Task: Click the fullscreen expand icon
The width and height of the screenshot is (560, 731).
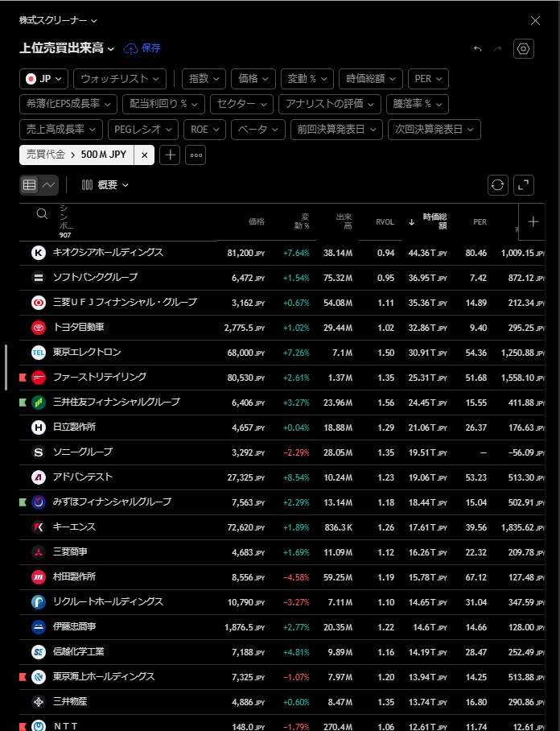Action: pyautogui.click(x=524, y=185)
